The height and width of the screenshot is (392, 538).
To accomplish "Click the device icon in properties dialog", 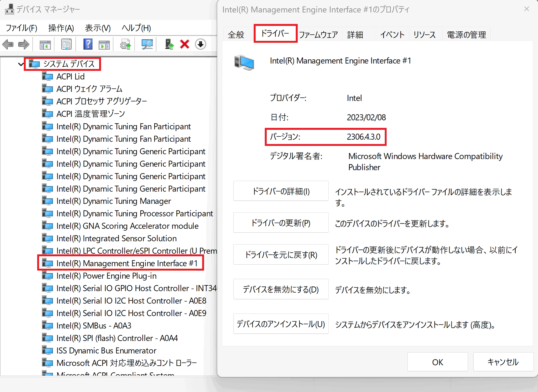I will pos(244,62).
